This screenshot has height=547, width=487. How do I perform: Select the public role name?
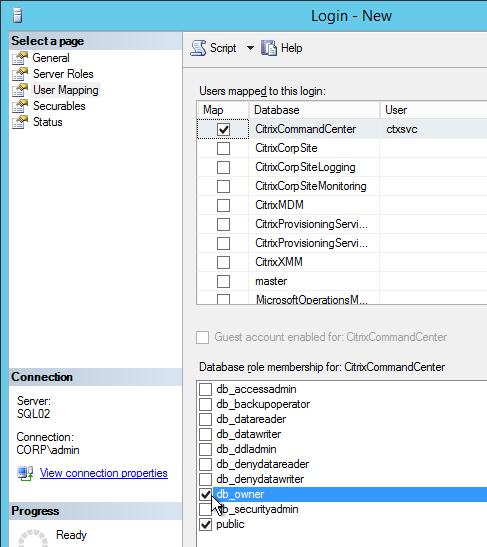230,524
